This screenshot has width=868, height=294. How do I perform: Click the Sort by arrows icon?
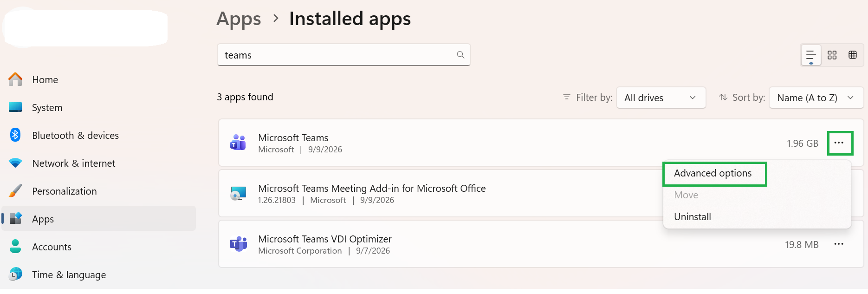[723, 97]
